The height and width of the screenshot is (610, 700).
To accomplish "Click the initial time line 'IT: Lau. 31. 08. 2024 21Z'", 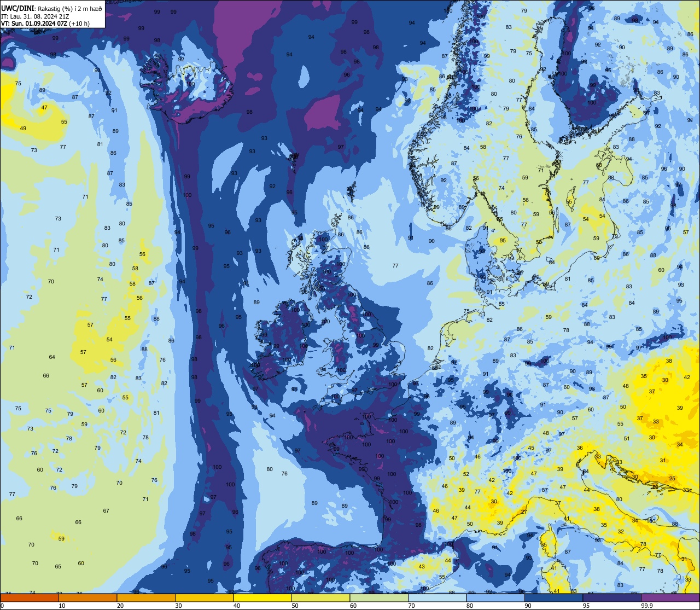I will [35, 16].
